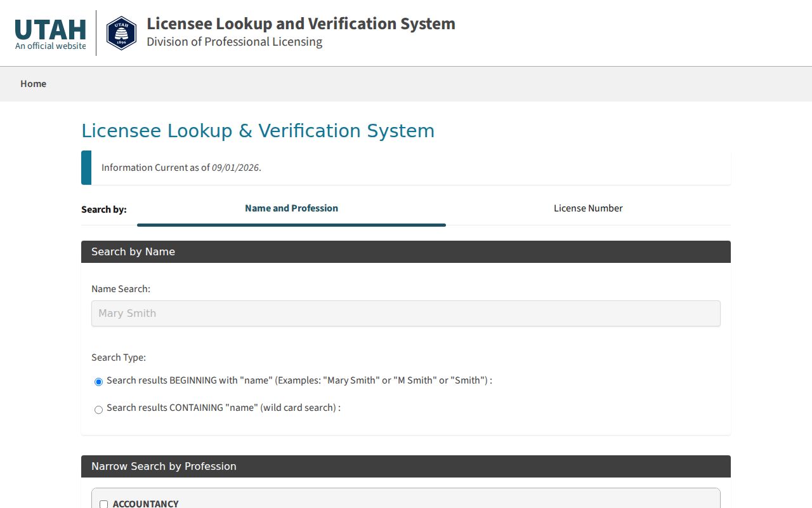Switch to the Name and Profession tab

click(x=291, y=208)
